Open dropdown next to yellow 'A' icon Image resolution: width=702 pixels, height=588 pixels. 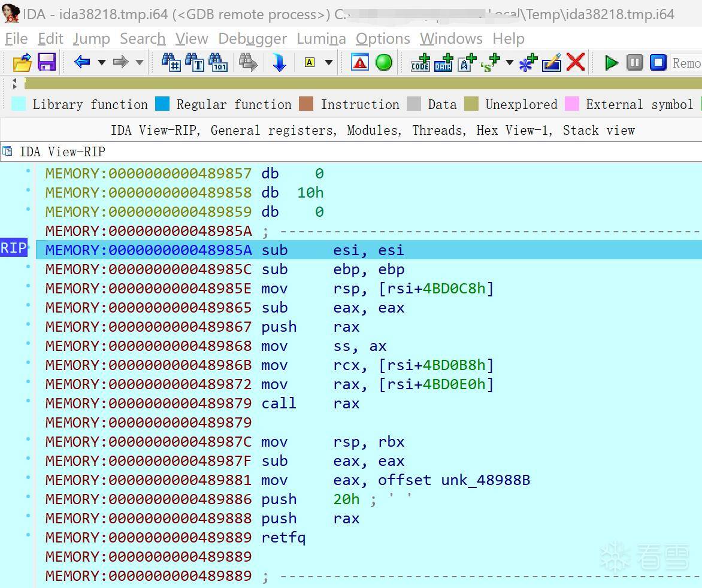coord(329,62)
